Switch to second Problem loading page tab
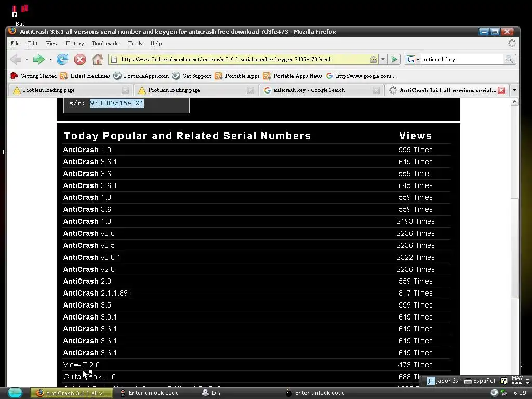Screen dimensions: 532x399 click(195, 90)
